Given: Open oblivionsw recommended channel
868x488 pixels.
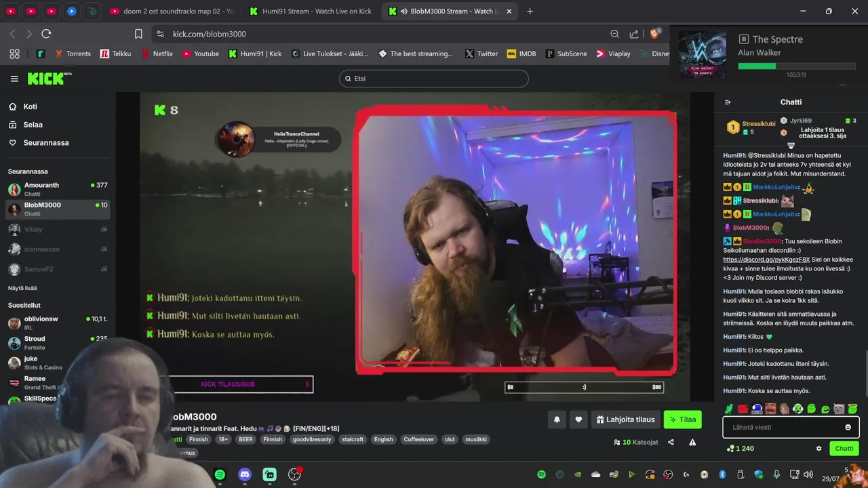Looking at the screenshot, I should 58,323.
